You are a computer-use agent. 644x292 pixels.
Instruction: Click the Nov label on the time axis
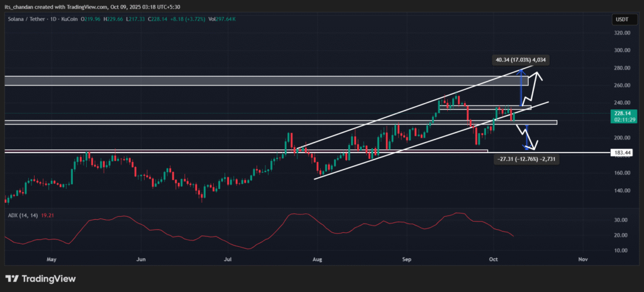point(582,259)
